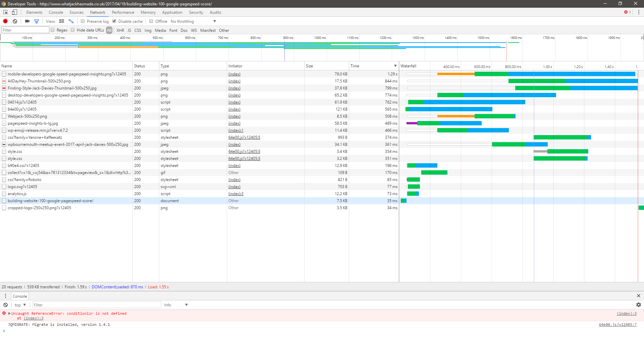Activate the inspect element picker icon
Image resolution: width=644 pixels, height=352 pixels.
coord(6,12)
